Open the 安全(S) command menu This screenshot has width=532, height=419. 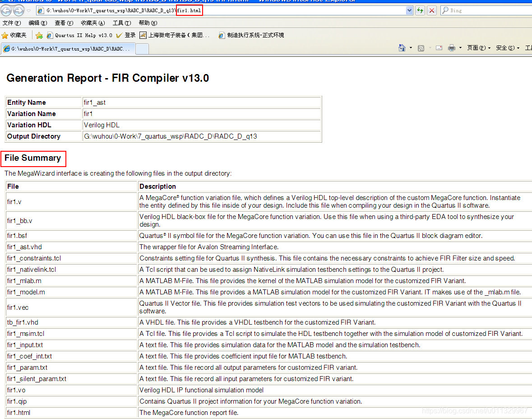click(x=508, y=48)
